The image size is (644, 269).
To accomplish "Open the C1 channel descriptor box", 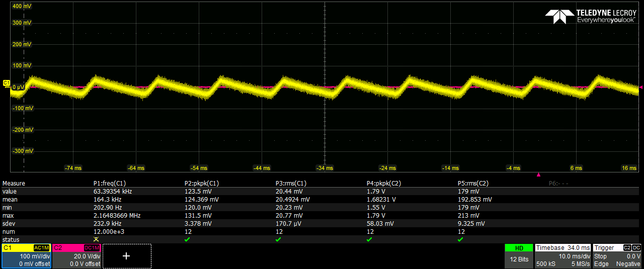I will coord(26,256).
